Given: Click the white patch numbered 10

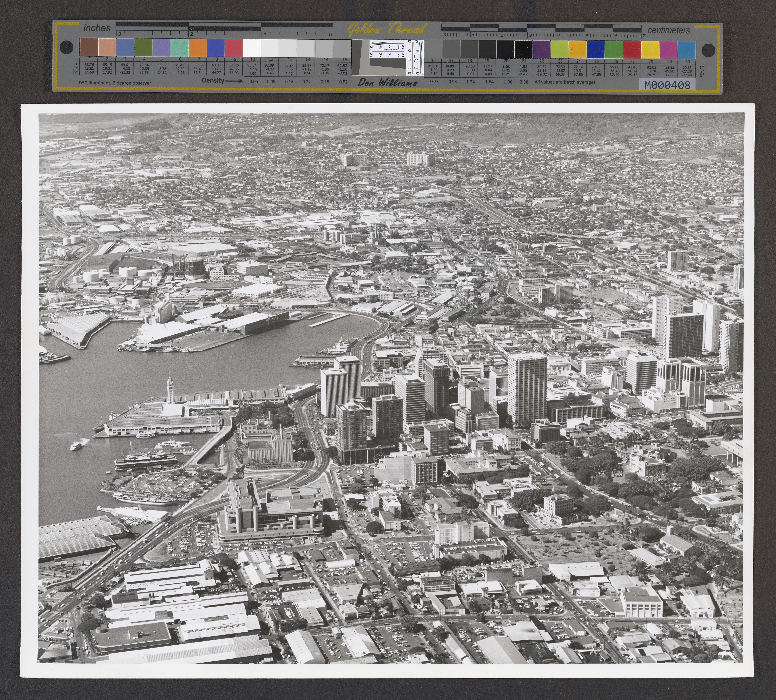Looking at the screenshot, I should 252,48.
